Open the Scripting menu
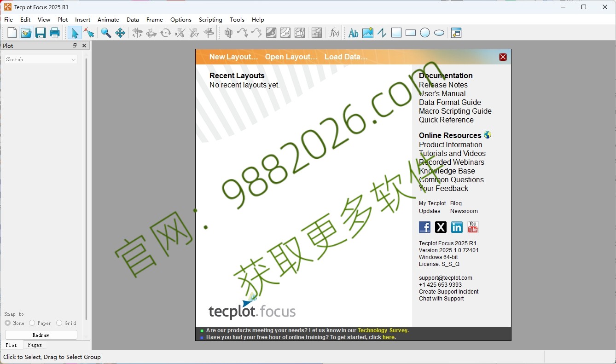This screenshot has width=616, height=364. click(210, 19)
